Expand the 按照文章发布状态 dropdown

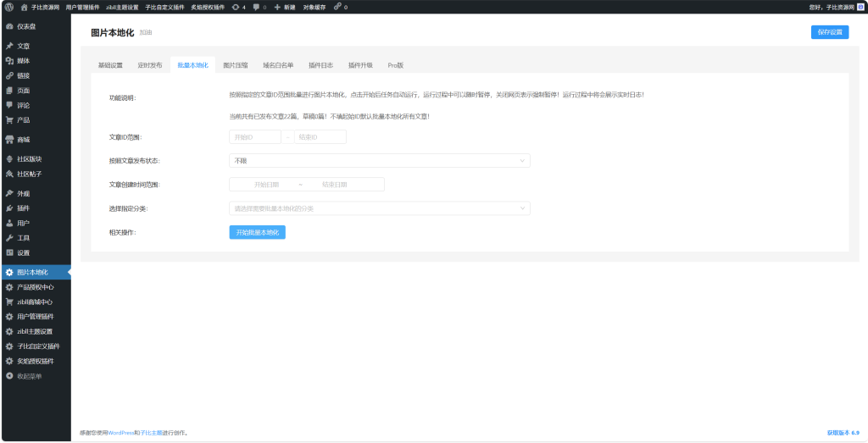379,160
